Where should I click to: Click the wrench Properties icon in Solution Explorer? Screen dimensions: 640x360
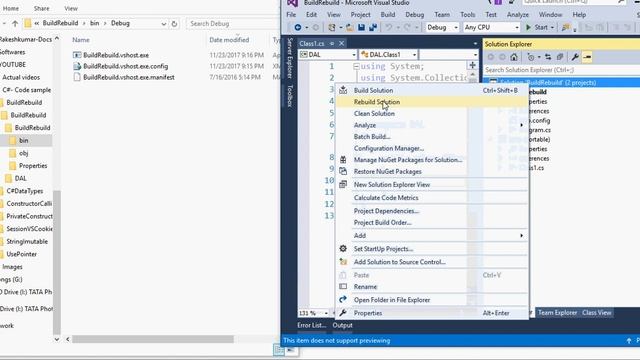pos(575,57)
